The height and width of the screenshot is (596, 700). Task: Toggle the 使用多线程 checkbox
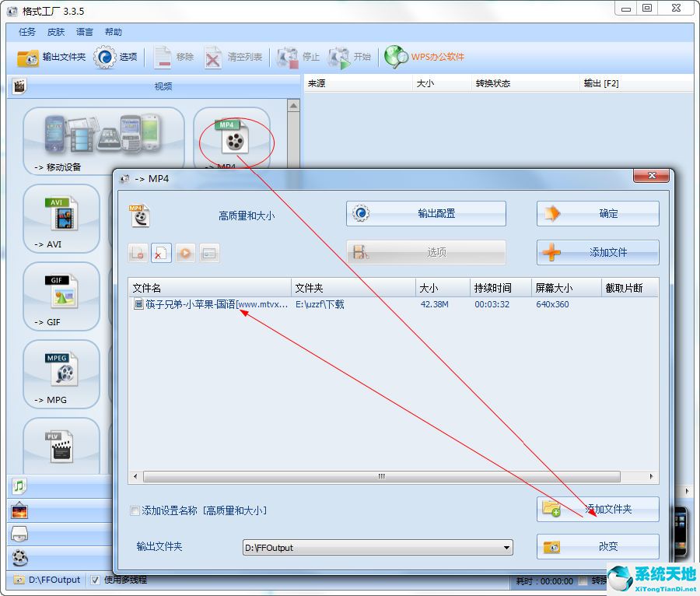[95, 580]
